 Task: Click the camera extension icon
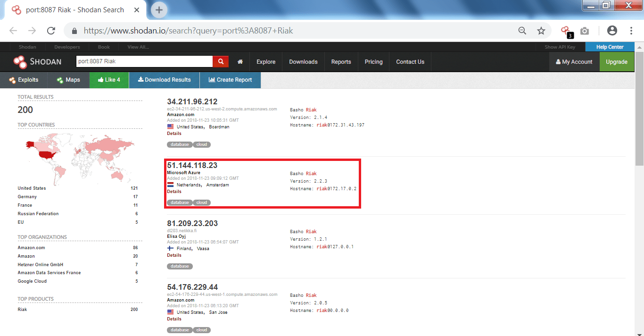(585, 31)
